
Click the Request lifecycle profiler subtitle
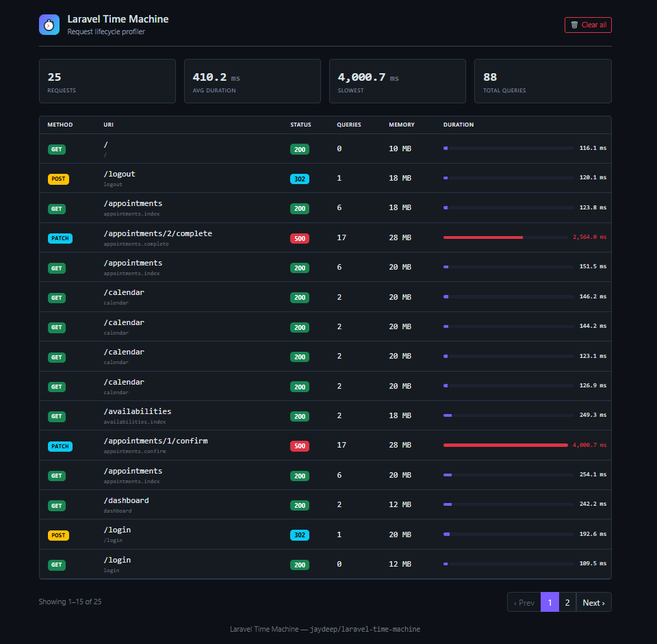(x=106, y=32)
